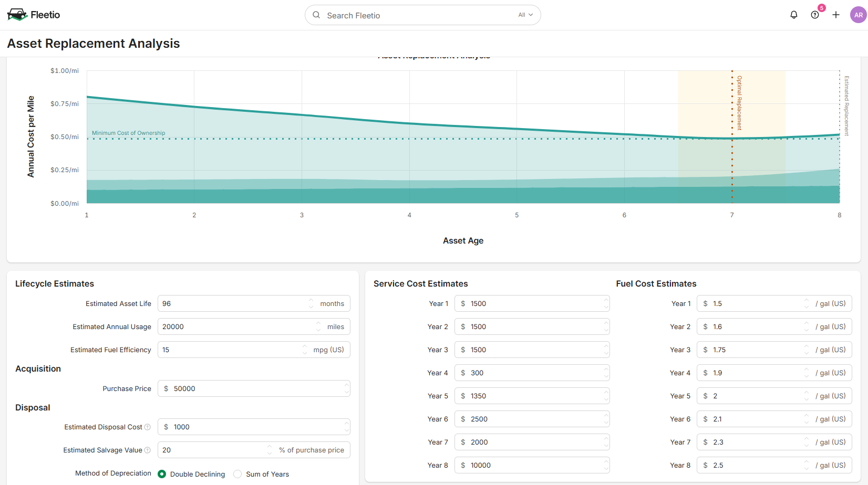Image resolution: width=868 pixels, height=485 pixels.
Task: Click info icon beside Estimated Salvage Value
Action: point(148,450)
